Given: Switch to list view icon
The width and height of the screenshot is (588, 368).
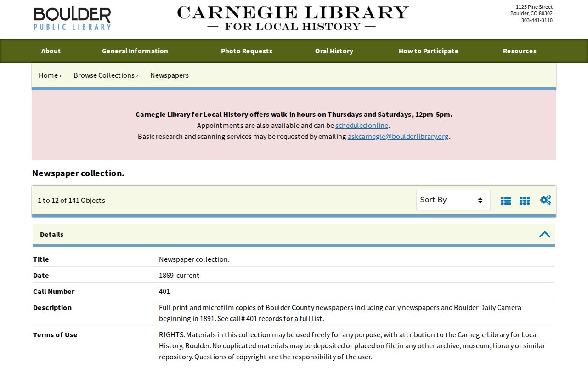Looking at the screenshot, I should (x=506, y=201).
